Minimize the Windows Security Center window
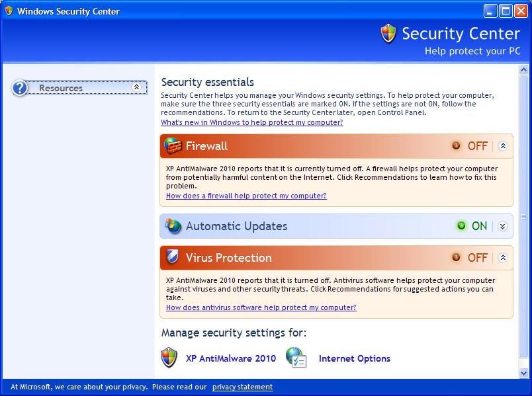Screen dimensions: 532x396 [490, 11]
